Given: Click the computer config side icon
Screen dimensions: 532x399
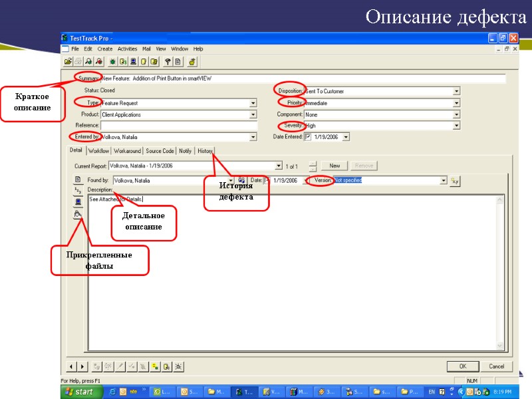Looking at the screenshot, I should pos(78,202).
